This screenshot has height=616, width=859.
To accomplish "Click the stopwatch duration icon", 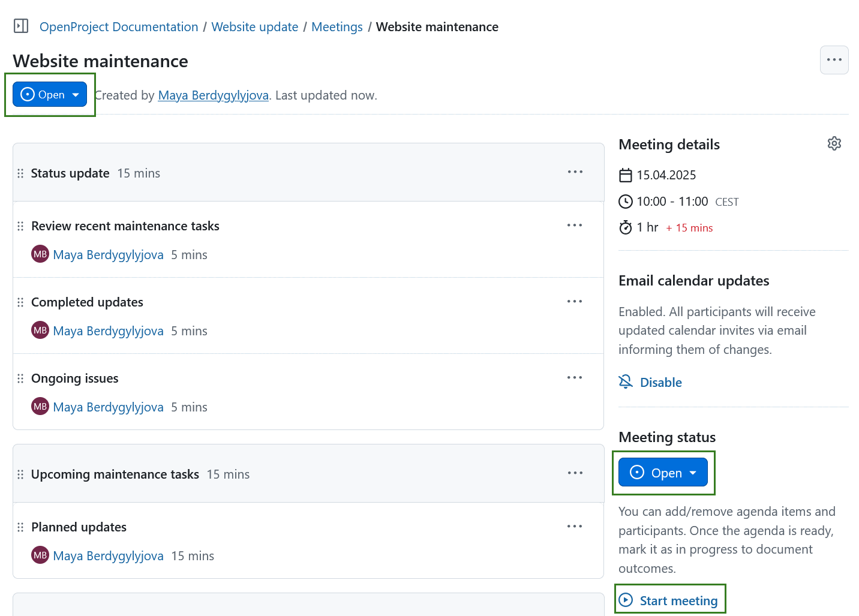I will (626, 227).
